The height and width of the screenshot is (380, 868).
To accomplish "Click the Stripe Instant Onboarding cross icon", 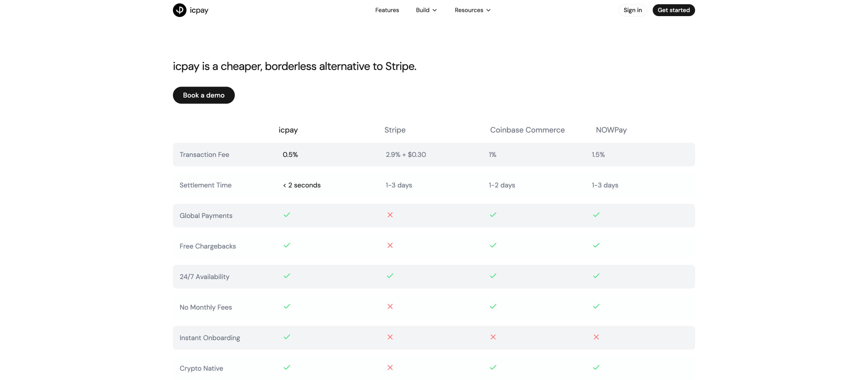I will (x=390, y=337).
